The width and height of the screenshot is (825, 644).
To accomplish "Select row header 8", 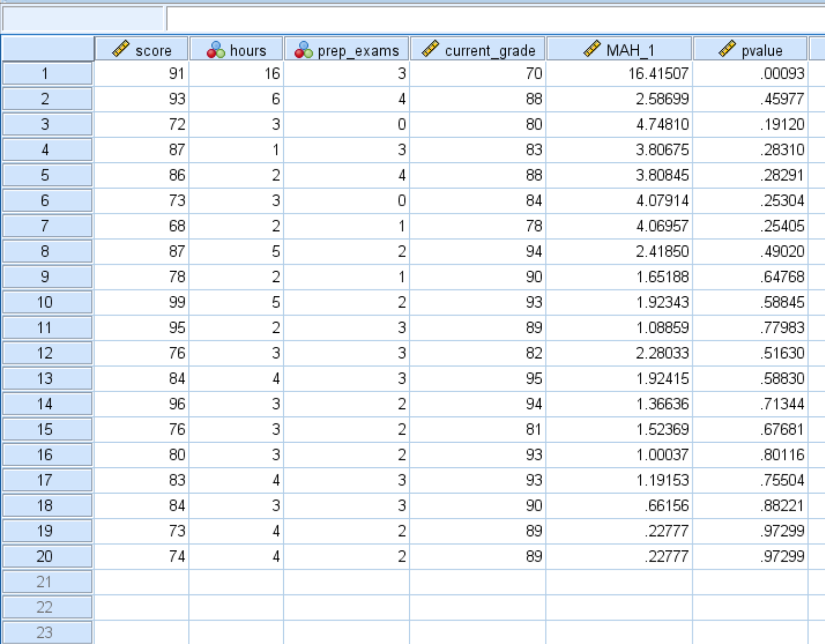I will tap(47, 251).
